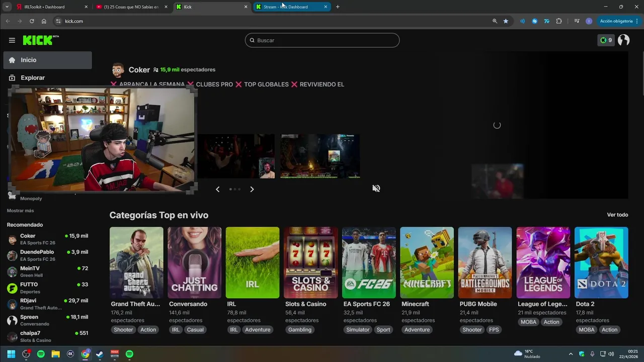Select Inicio in the sidebar
The image size is (644, 362).
click(48, 60)
